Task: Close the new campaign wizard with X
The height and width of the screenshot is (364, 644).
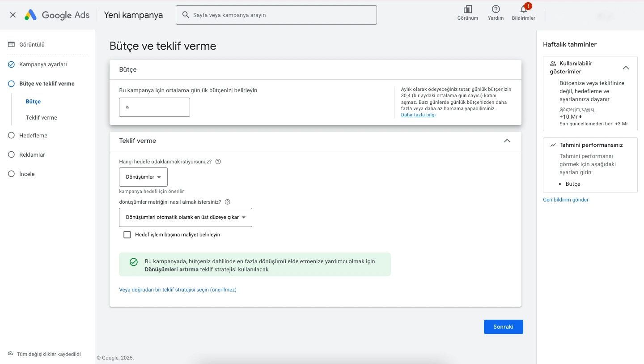Action: [13, 15]
